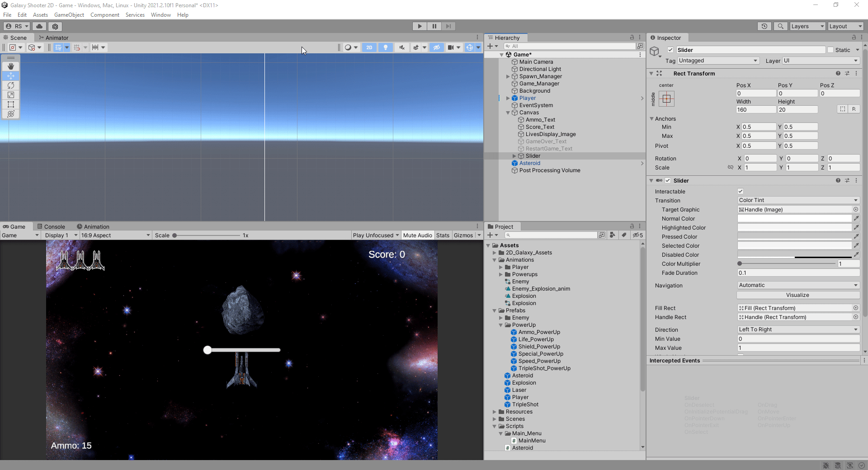Click the Normal Color swatch
This screenshot has width=868, height=470.
pyautogui.click(x=794, y=219)
